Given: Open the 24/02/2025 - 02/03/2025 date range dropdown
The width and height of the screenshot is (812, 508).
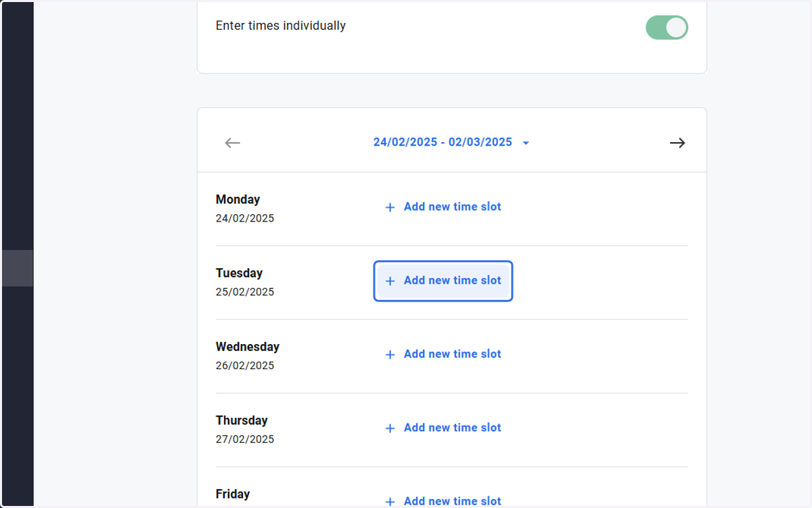Looking at the screenshot, I should coord(451,142).
